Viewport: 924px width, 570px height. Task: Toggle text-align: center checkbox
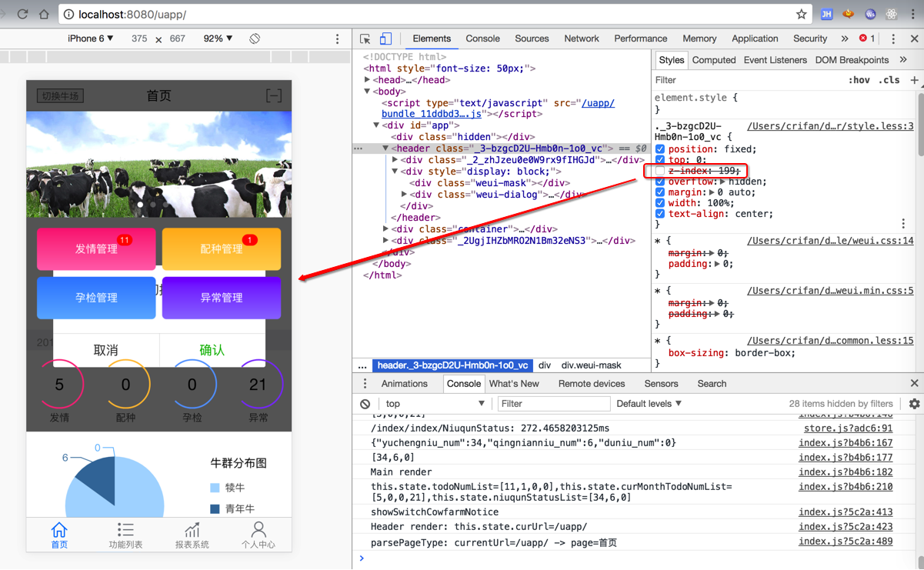click(660, 214)
